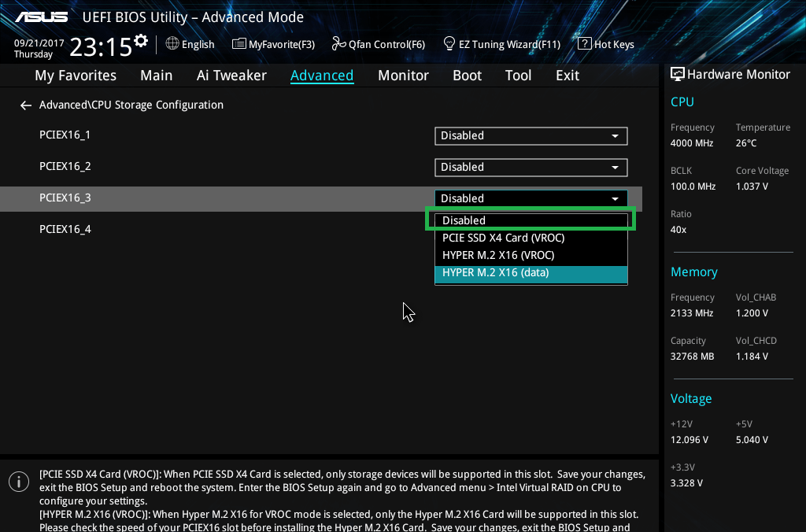
Task: Click the Voltage section heading
Action: point(691,399)
